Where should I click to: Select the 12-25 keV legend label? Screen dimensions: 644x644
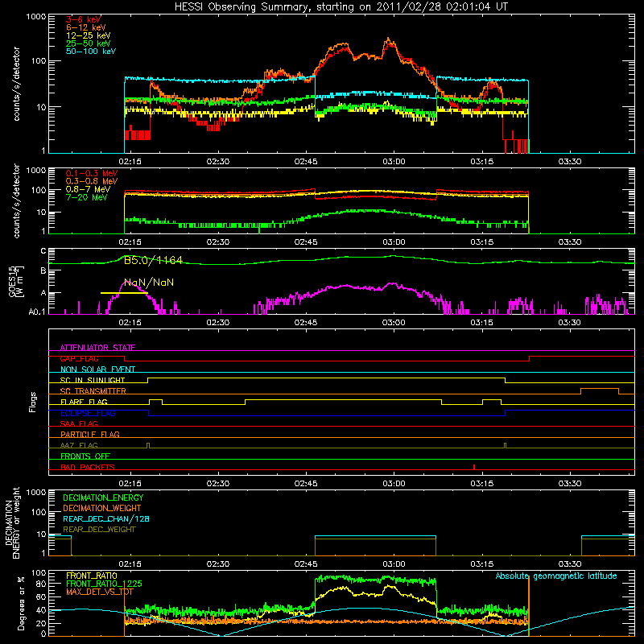pyautogui.click(x=89, y=35)
